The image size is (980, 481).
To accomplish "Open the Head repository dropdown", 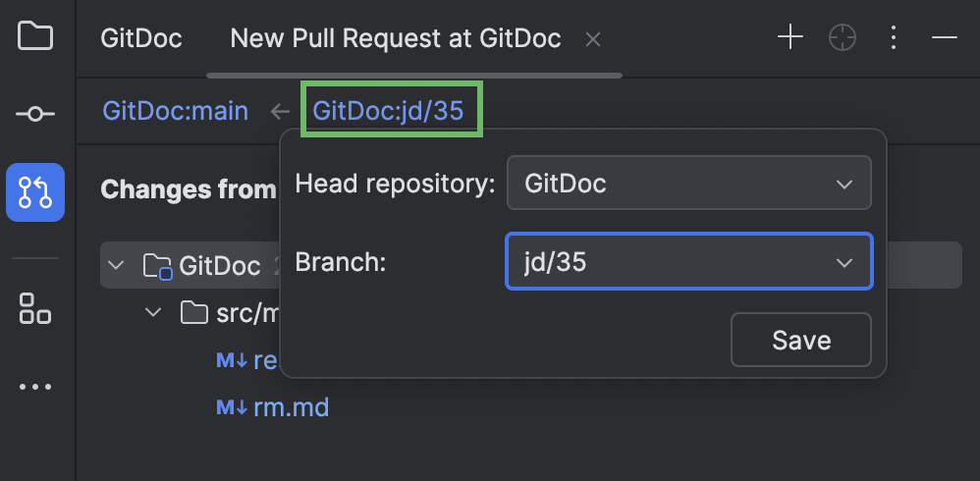I will pos(688,183).
